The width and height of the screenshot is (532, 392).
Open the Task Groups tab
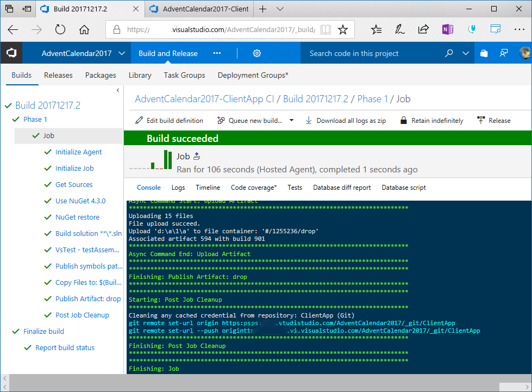pos(184,75)
